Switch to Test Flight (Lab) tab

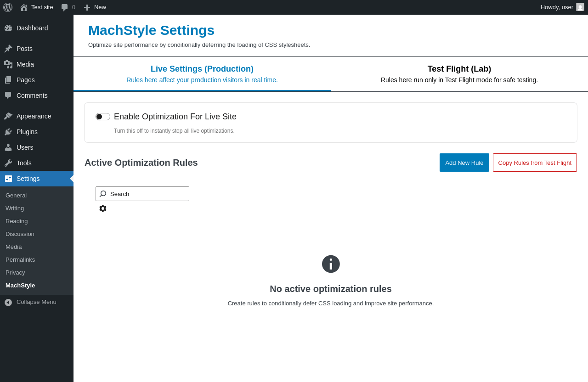pos(459,74)
